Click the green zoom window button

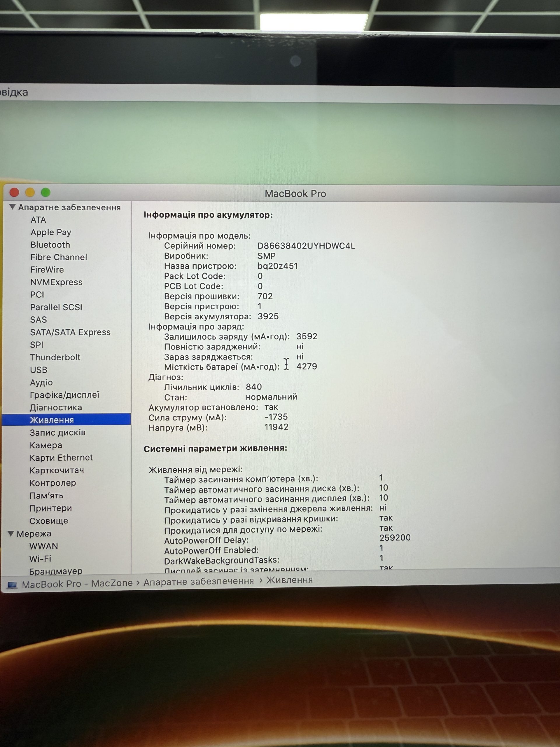tap(45, 192)
